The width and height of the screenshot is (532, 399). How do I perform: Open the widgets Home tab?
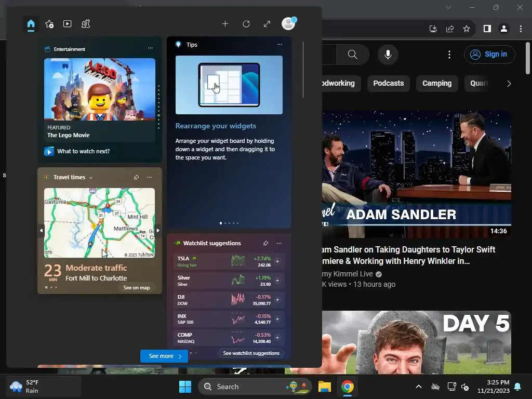tap(31, 24)
